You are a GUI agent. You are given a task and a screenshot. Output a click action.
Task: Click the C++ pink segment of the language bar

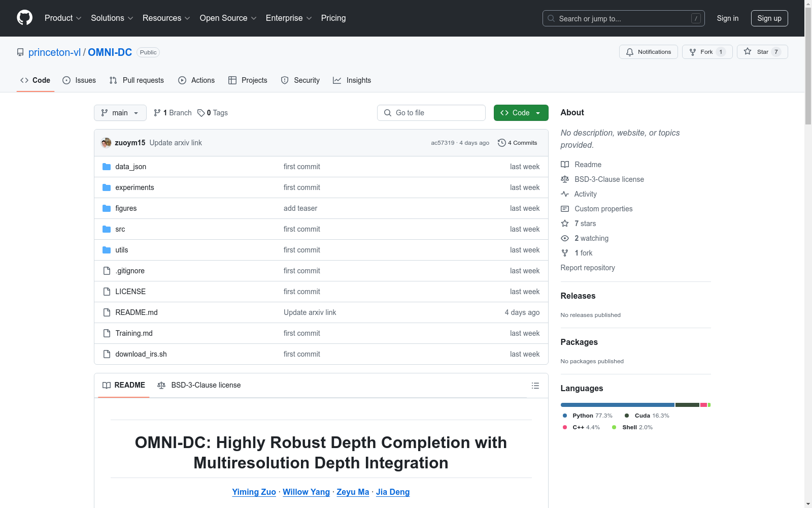703,405
